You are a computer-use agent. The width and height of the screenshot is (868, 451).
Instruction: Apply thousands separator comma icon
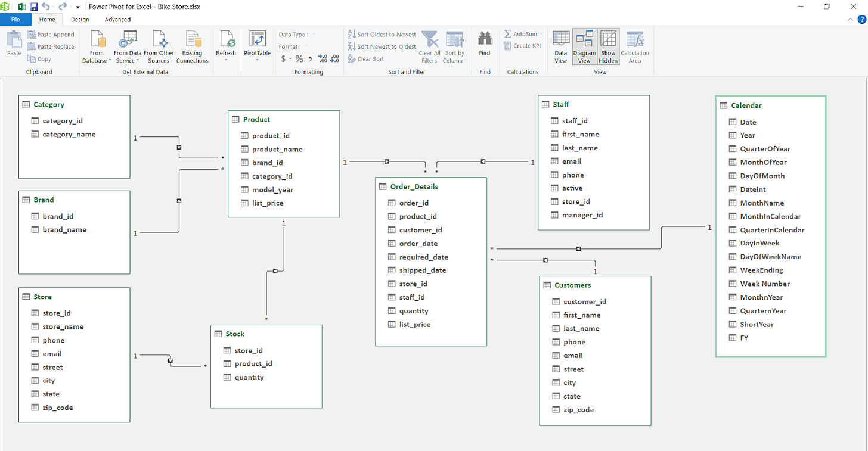tap(311, 59)
